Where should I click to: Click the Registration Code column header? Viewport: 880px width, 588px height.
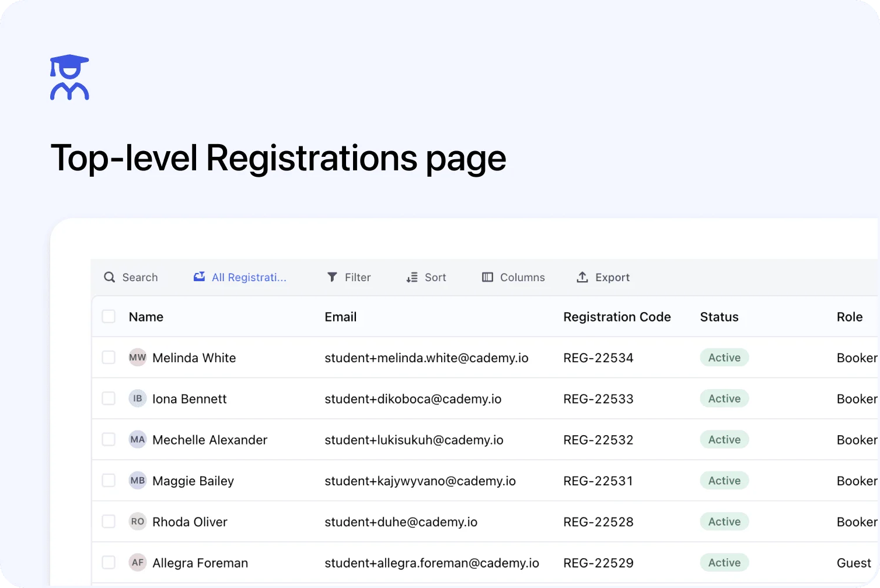pos(617,317)
